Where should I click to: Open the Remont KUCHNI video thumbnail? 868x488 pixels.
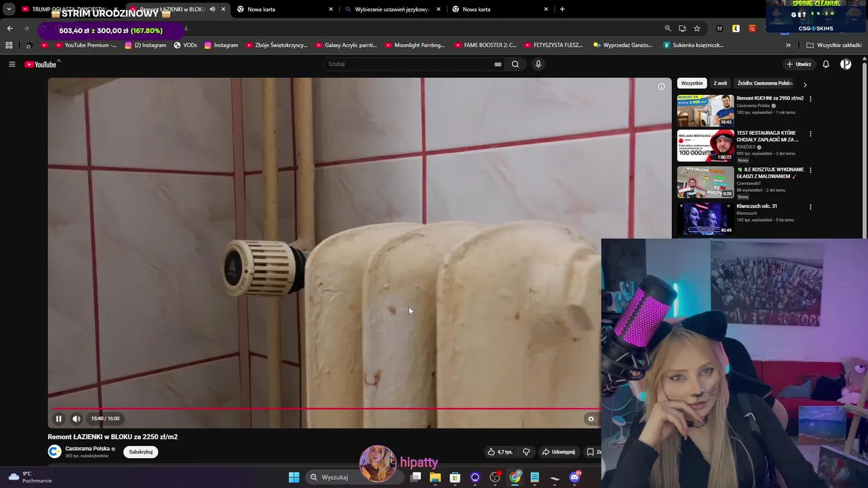point(705,110)
